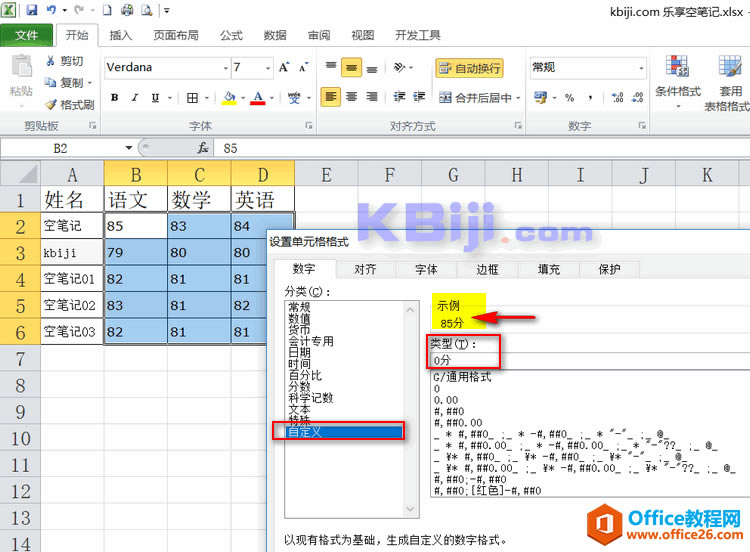Switch to the Insert (插入) ribbon tab
The height and width of the screenshot is (552, 750).
tap(120, 35)
